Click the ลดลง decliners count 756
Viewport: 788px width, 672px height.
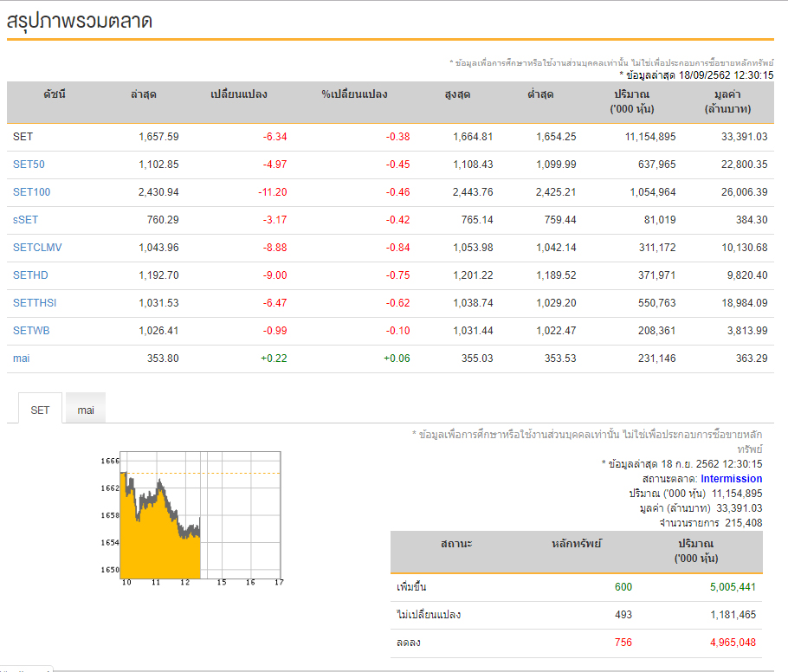[x=623, y=642]
